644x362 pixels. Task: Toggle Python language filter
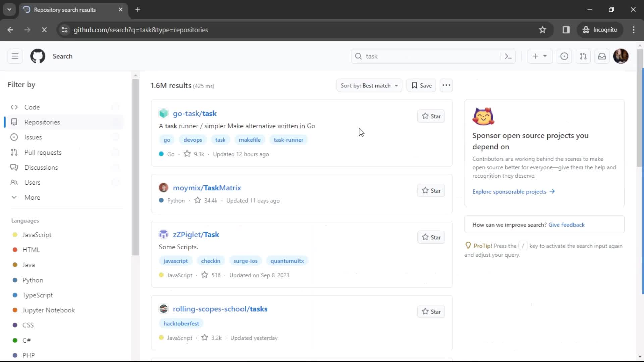pos(33,280)
